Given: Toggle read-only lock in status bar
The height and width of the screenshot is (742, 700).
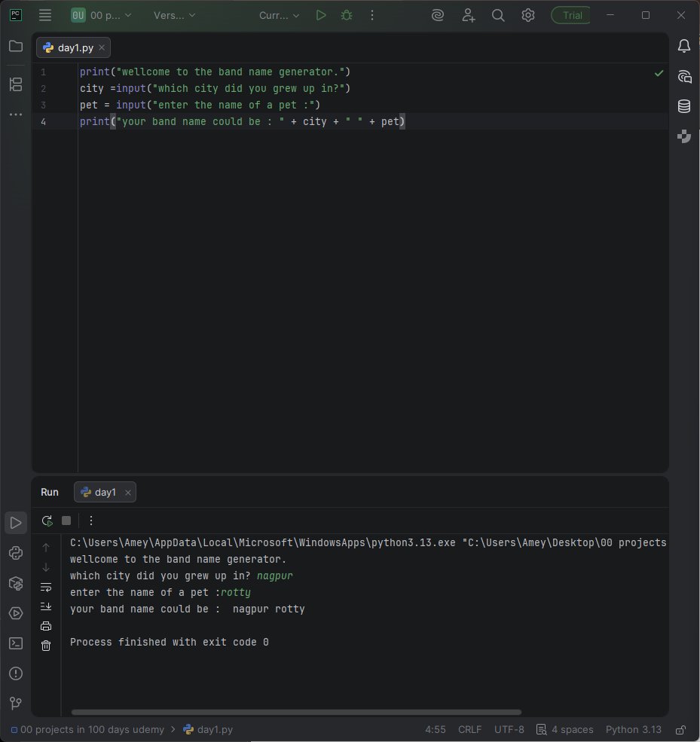Looking at the screenshot, I should [680, 730].
